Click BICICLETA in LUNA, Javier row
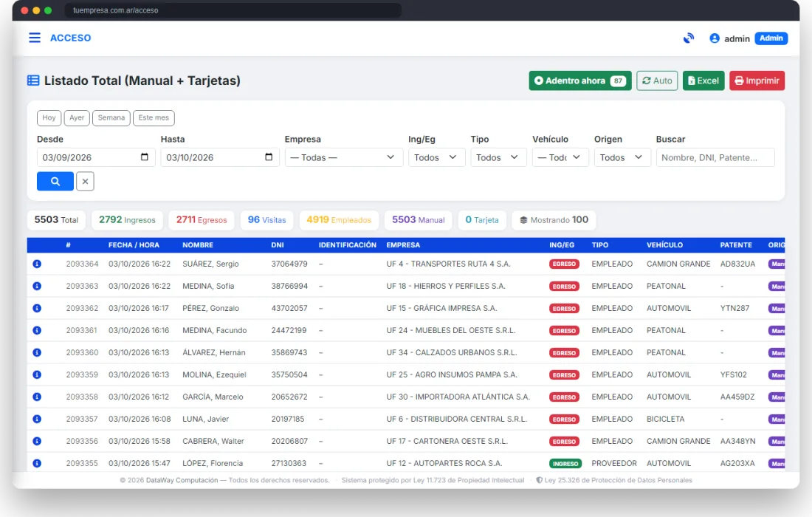812x517 pixels. [x=665, y=419]
